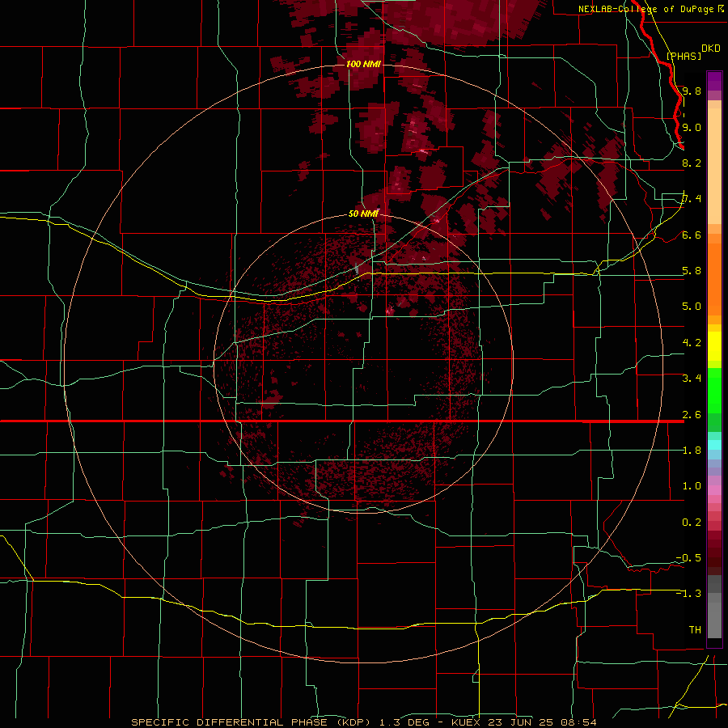Select the -0.5 legend value
This screenshot has height=728, width=728.
click(x=688, y=558)
